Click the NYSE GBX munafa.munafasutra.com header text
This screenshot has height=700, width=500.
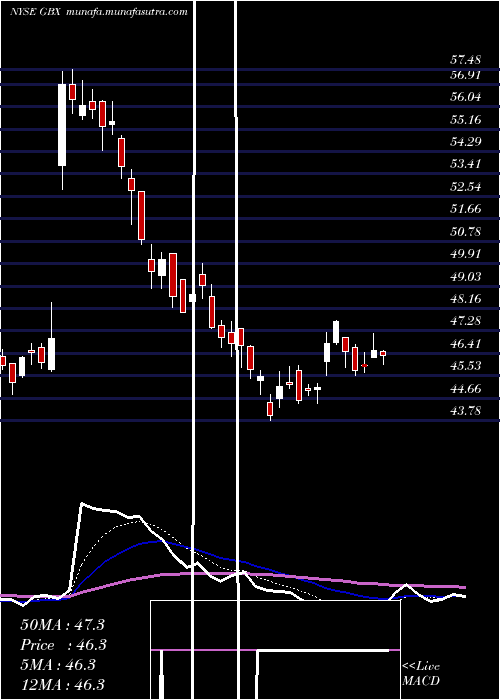99,12
